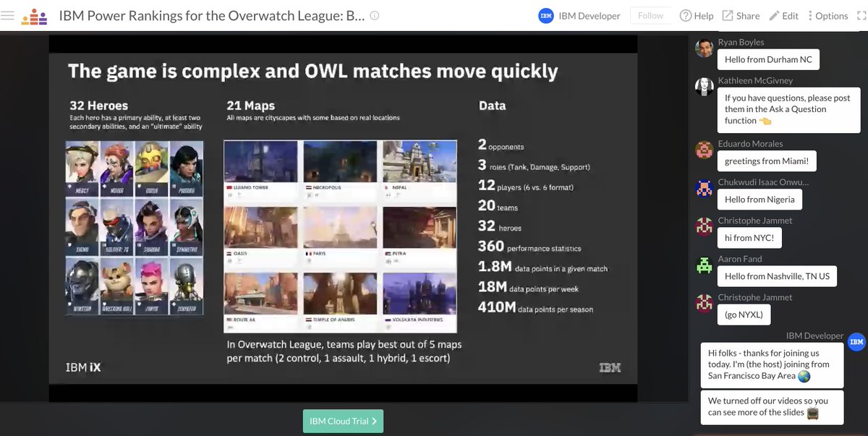
Task: Click the IBM Developer avatar in header
Action: 546,16
